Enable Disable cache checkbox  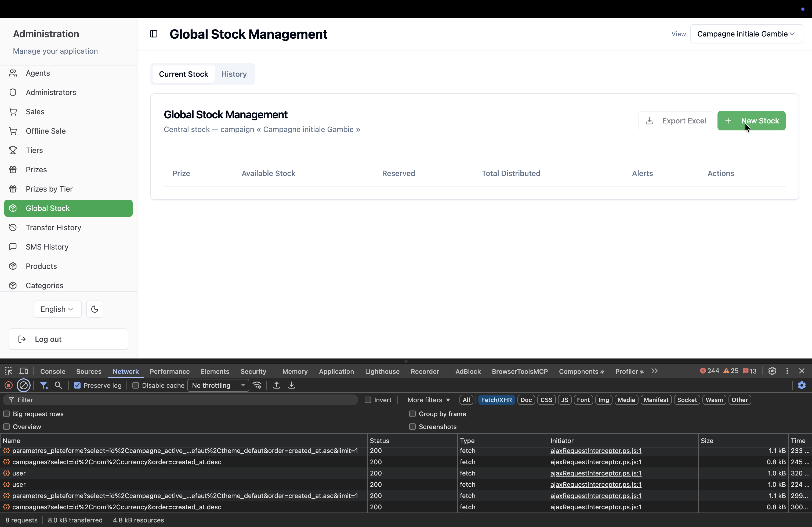(x=135, y=386)
